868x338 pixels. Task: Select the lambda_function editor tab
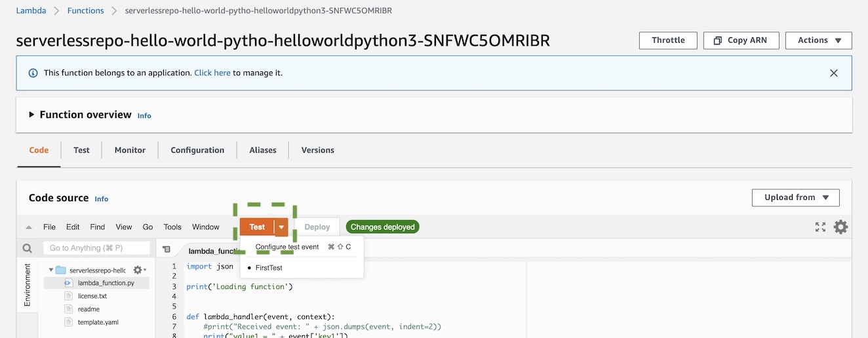[213, 251]
